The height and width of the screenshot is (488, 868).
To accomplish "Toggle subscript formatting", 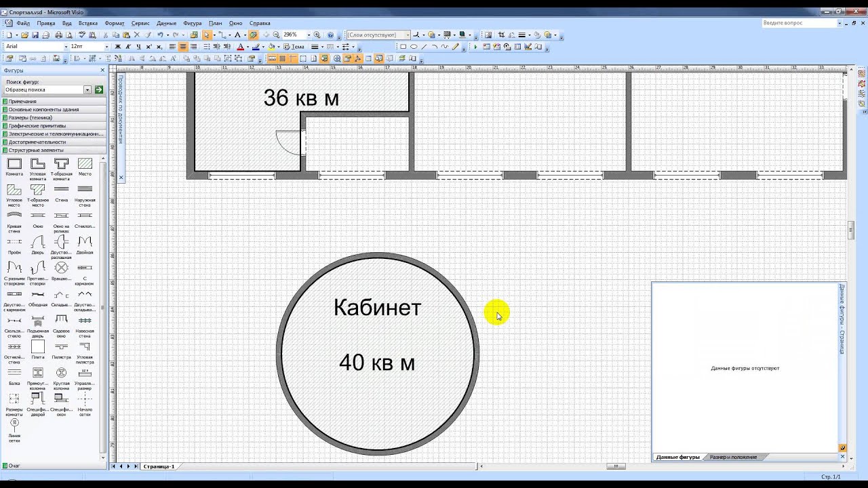I will (x=159, y=47).
